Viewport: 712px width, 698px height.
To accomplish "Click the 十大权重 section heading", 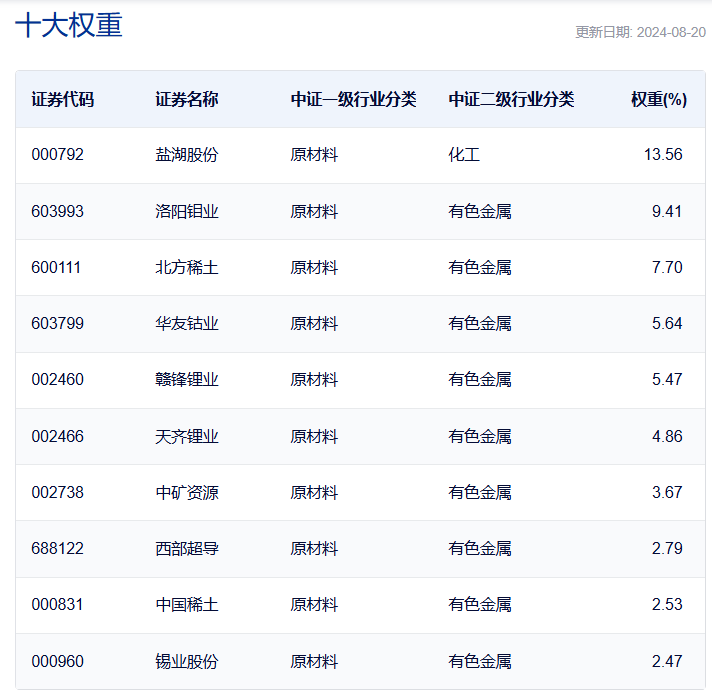I will pyautogui.click(x=69, y=26).
